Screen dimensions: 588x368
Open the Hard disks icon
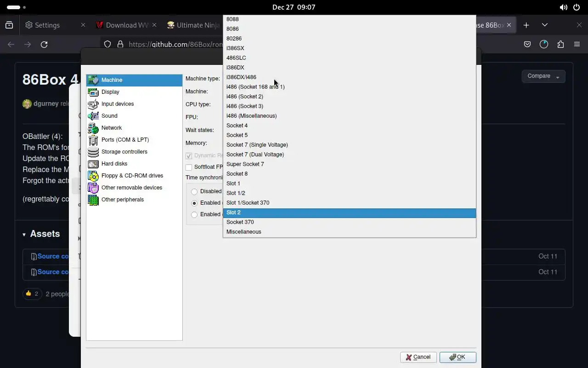coord(93,164)
